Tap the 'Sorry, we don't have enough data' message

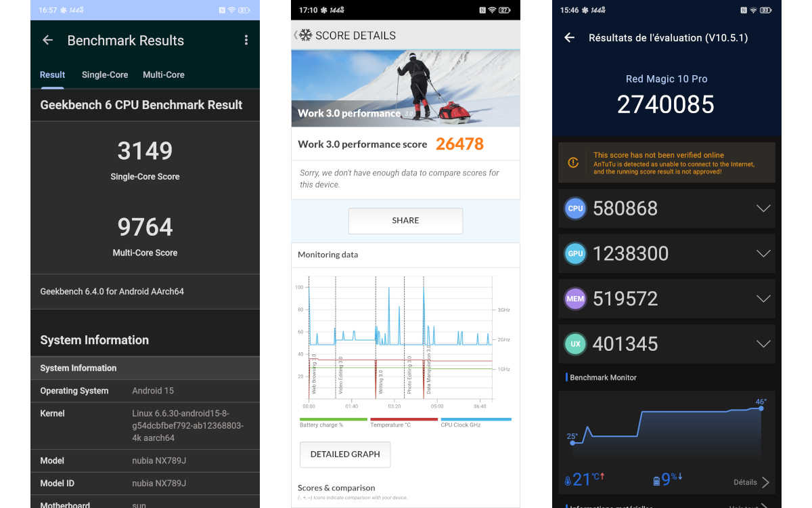[399, 179]
